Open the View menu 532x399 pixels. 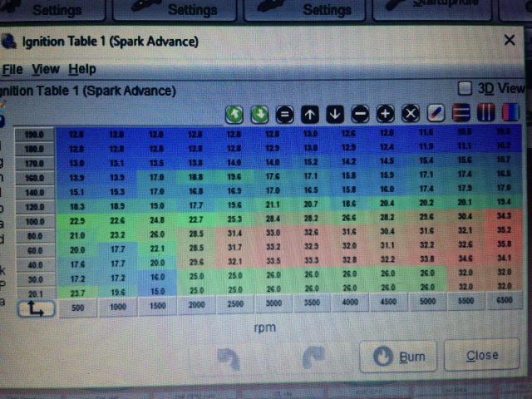(46, 69)
